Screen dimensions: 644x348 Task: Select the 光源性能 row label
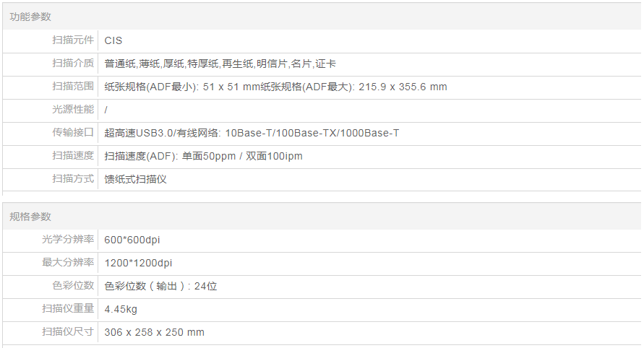click(x=72, y=110)
